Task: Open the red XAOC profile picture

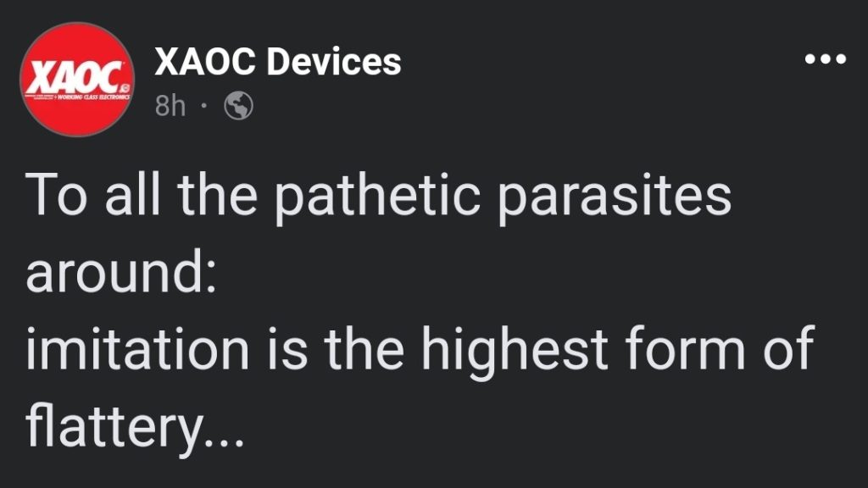Action: tap(76, 80)
